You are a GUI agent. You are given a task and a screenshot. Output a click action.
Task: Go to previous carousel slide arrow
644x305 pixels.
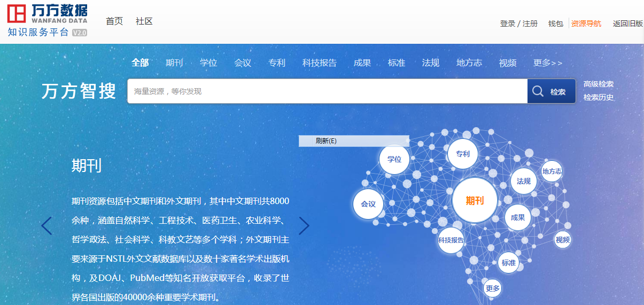46,226
